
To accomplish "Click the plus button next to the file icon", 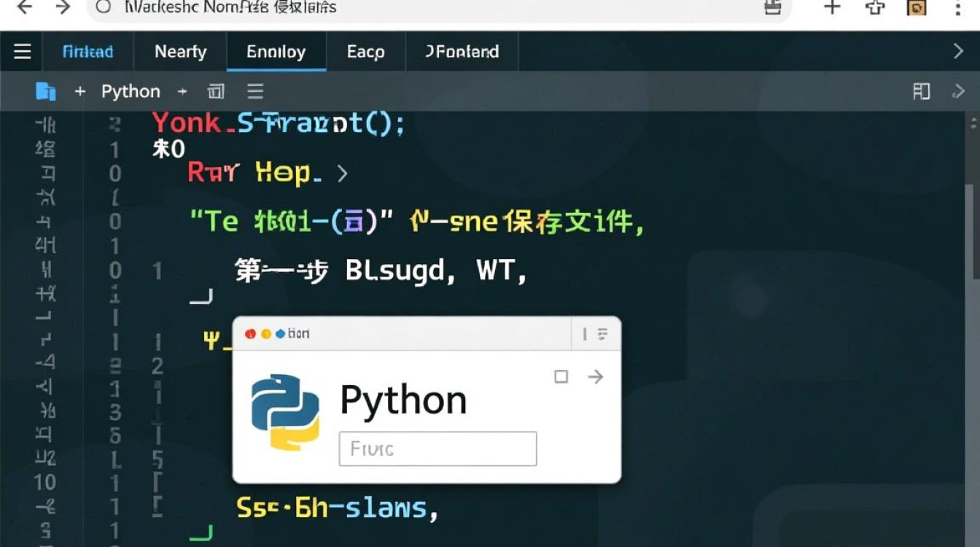I will click(x=79, y=90).
